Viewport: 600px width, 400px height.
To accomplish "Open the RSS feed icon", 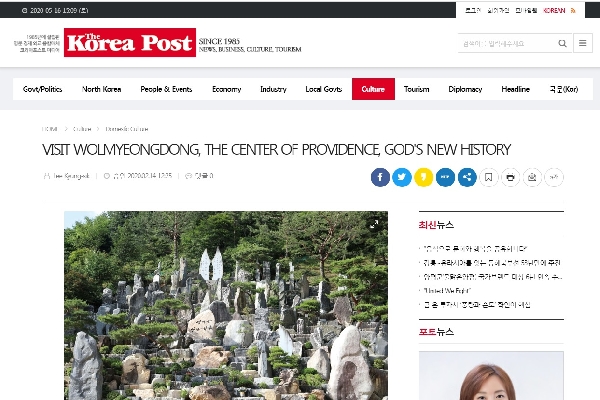I will click(573, 10).
